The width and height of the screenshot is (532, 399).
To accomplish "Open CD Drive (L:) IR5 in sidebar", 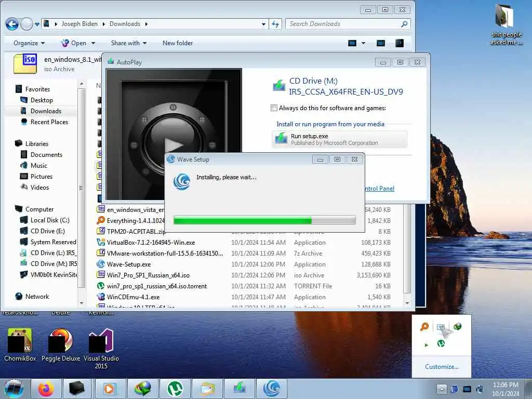I will pyautogui.click(x=52, y=253).
